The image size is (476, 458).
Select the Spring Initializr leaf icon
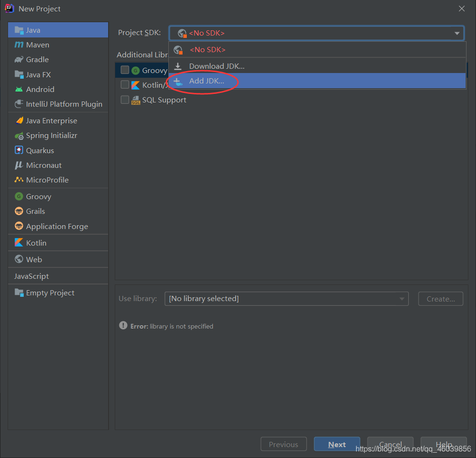(19, 136)
